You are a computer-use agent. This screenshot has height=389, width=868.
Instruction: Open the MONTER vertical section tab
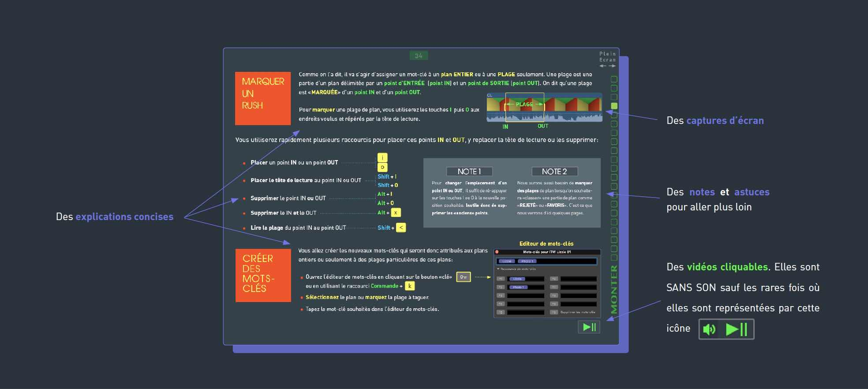click(x=614, y=289)
